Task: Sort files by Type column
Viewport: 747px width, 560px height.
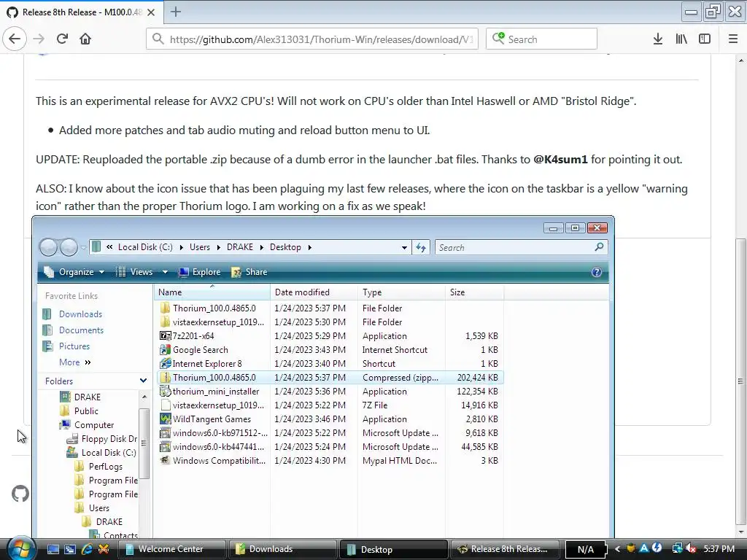Action: [401, 292]
